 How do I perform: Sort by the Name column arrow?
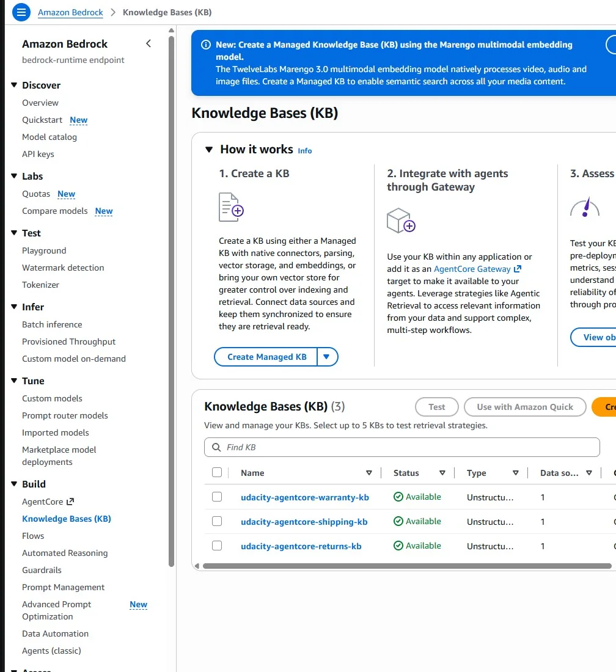click(369, 473)
